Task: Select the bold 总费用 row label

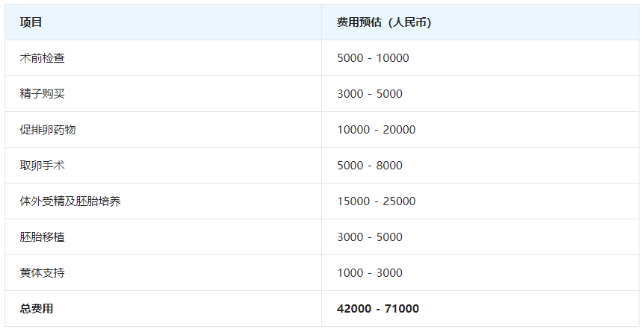Action: (x=37, y=309)
